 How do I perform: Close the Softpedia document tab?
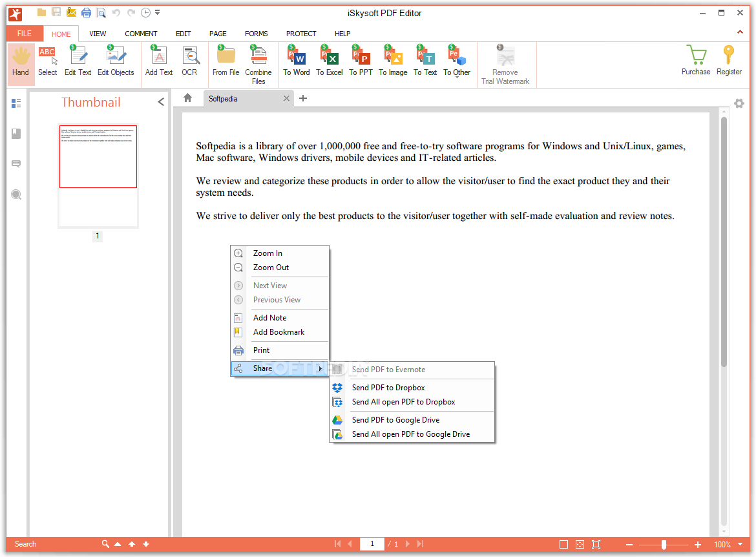pos(286,98)
